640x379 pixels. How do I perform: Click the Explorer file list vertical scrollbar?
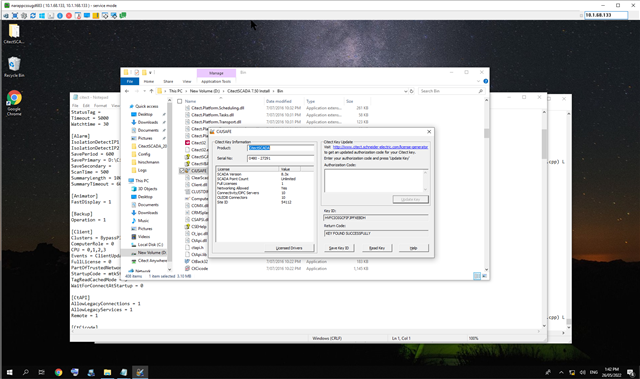486,184
